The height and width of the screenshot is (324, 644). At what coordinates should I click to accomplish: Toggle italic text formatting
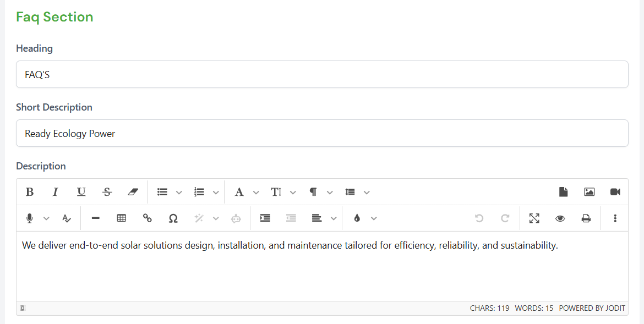[x=56, y=192]
